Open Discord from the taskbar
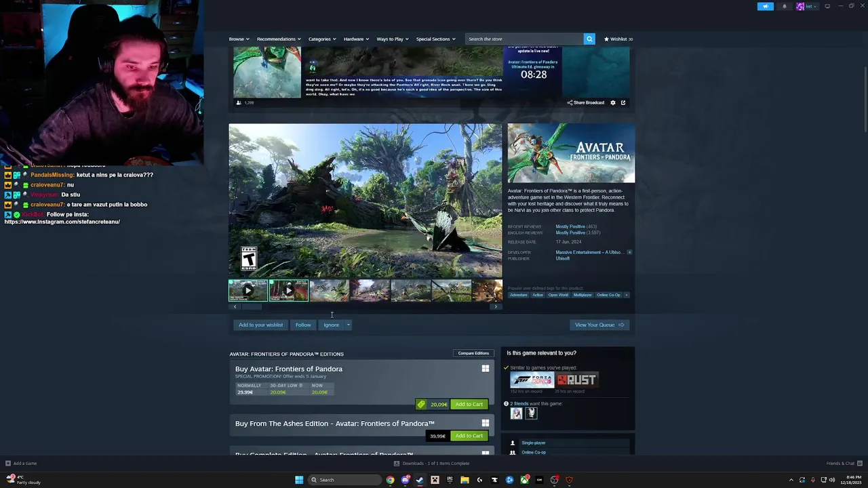Viewport: 868px width, 488px height. click(x=405, y=480)
